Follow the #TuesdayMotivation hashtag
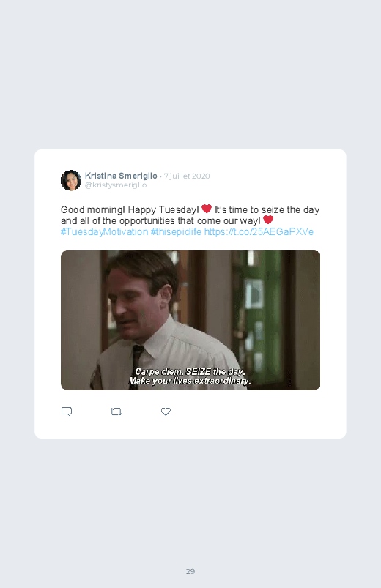This screenshot has width=381, height=588. coord(104,231)
